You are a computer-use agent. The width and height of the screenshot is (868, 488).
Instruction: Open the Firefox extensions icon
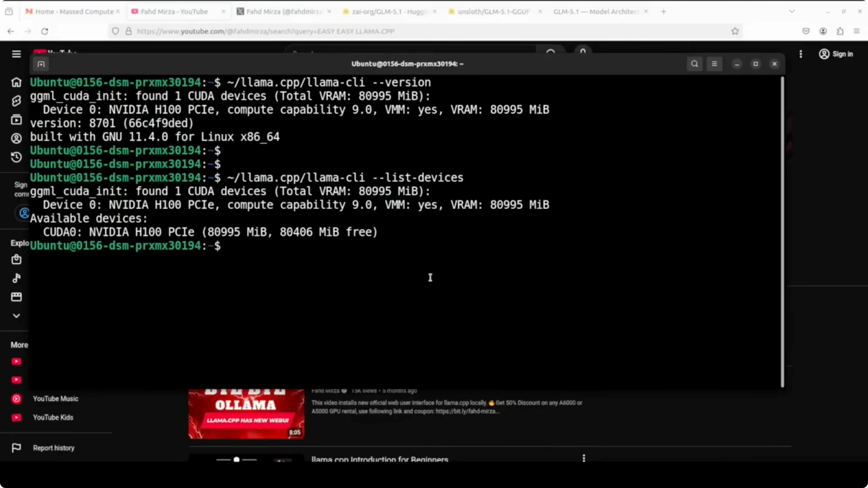coord(840,31)
